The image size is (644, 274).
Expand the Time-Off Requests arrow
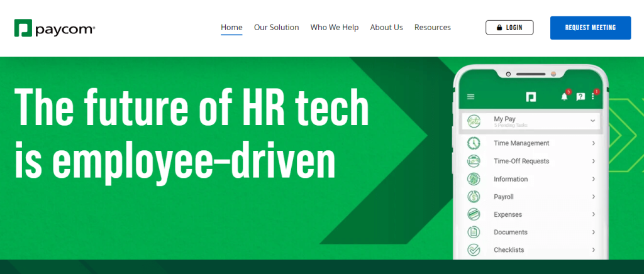tap(594, 162)
